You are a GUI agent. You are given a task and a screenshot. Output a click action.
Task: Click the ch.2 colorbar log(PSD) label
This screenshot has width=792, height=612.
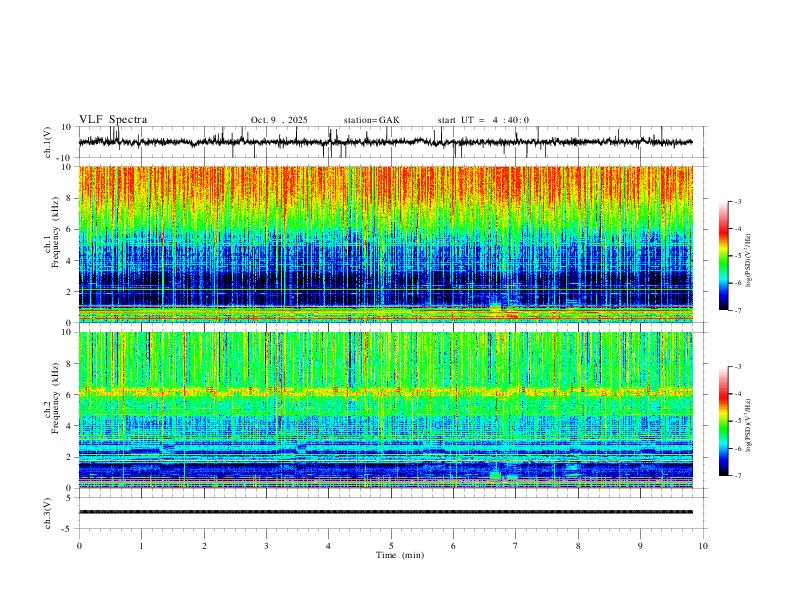tap(749, 426)
